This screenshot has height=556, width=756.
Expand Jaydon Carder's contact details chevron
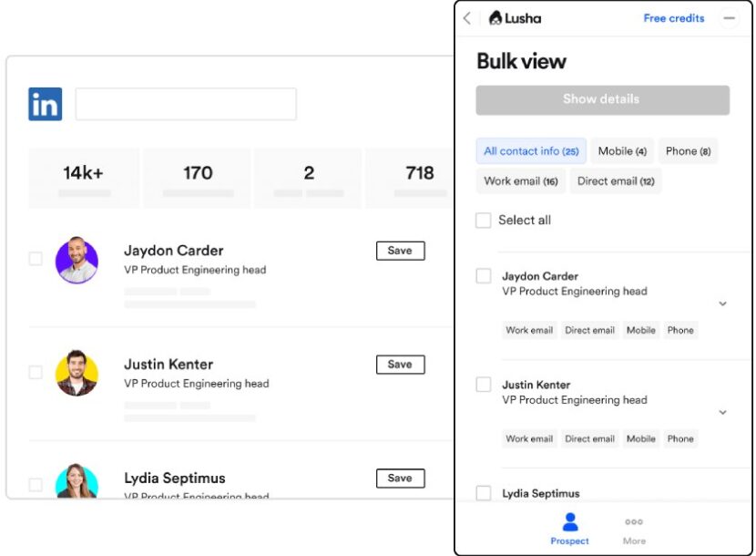click(x=723, y=304)
